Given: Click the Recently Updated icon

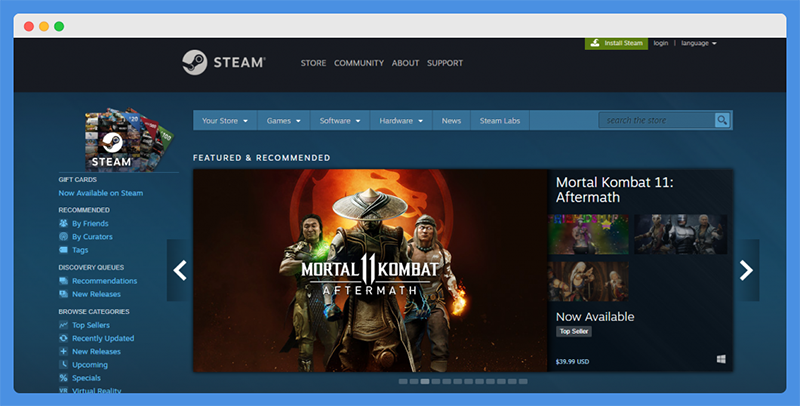Looking at the screenshot, I should tap(63, 338).
